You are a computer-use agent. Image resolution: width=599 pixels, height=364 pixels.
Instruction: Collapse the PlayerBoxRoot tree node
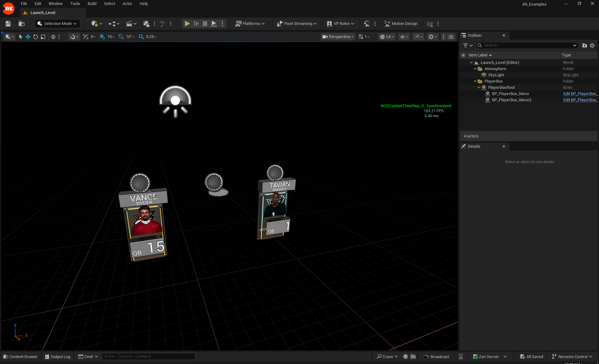(x=479, y=88)
